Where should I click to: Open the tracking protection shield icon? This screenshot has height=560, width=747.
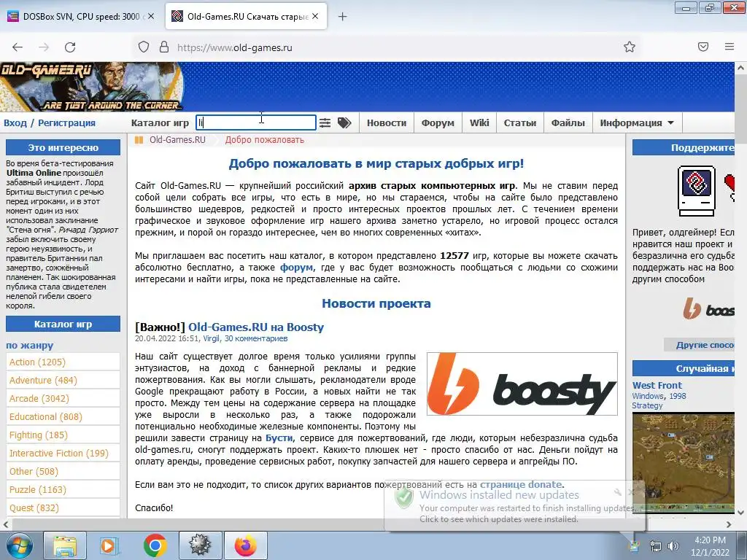[144, 47]
